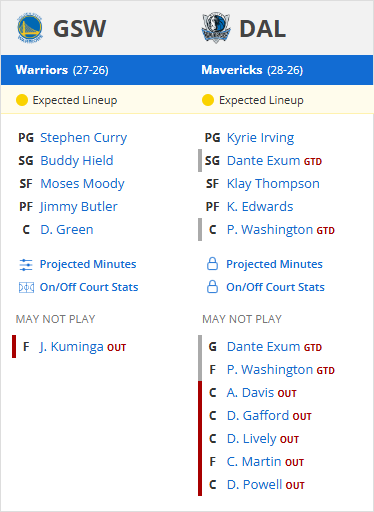Open Warriors Projected Minutes
The height and width of the screenshot is (512, 374).
pyautogui.click(x=88, y=264)
